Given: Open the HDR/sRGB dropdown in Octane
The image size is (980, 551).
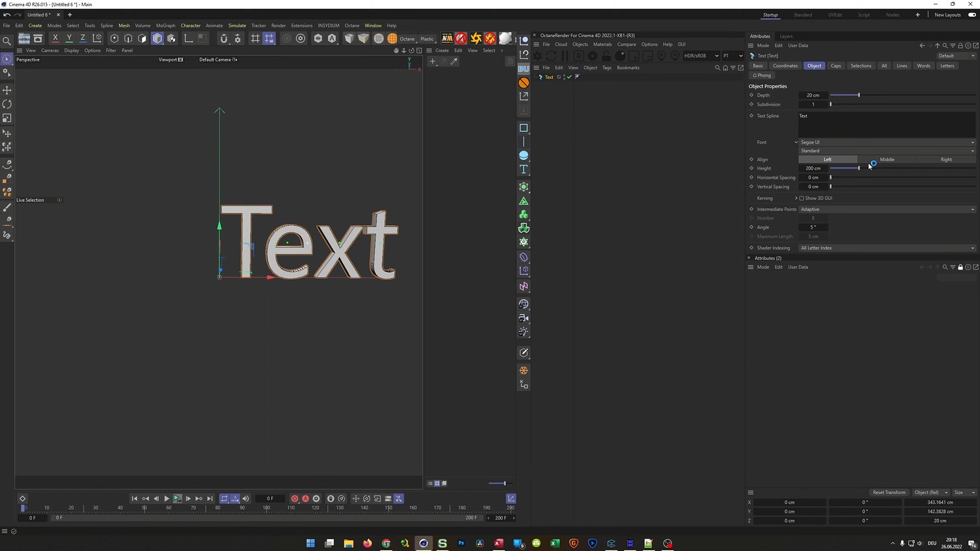Looking at the screenshot, I should [x=701, y=56].
